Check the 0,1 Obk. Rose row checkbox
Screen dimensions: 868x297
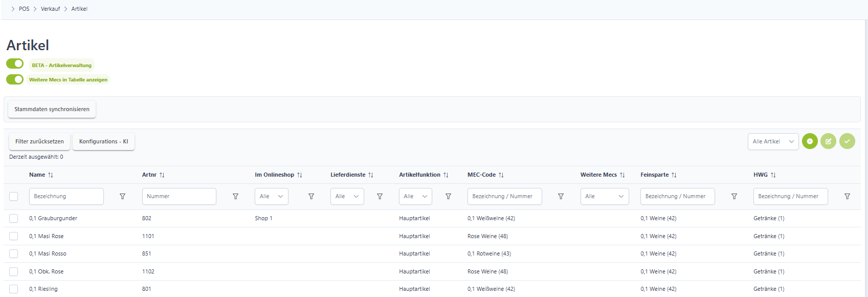(x=14, y=271)
